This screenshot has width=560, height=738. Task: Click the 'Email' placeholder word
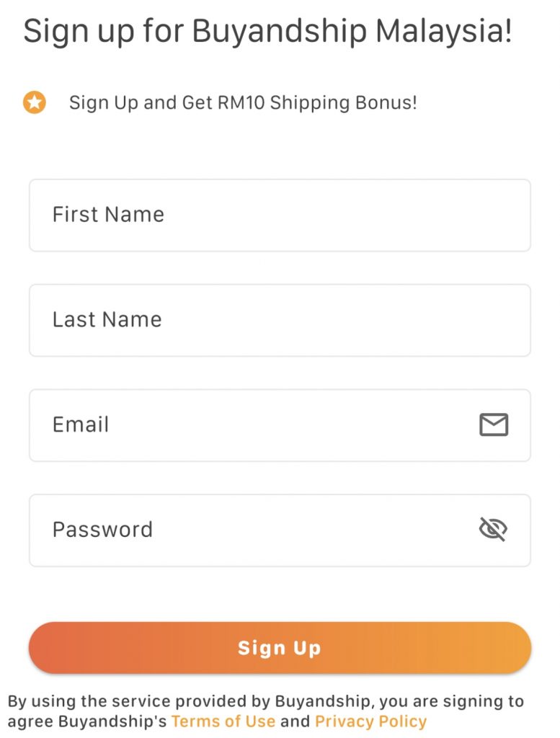(x=81, y=424)
